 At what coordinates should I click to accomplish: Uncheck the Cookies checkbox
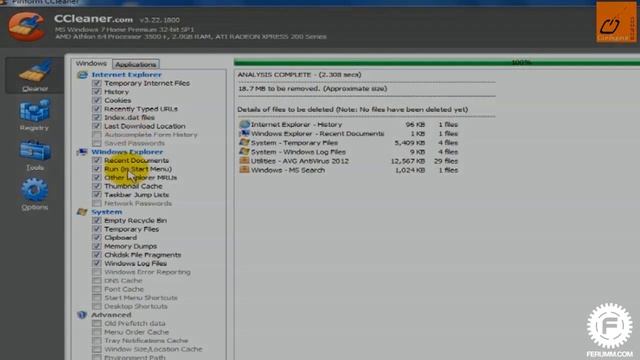pyautogui.click(x=97, y=100)
